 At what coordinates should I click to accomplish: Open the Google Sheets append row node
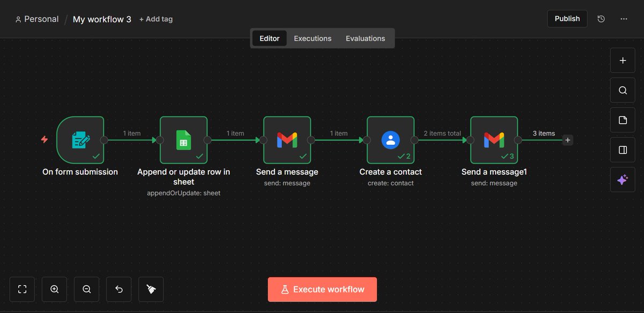(x=184, y=140)
